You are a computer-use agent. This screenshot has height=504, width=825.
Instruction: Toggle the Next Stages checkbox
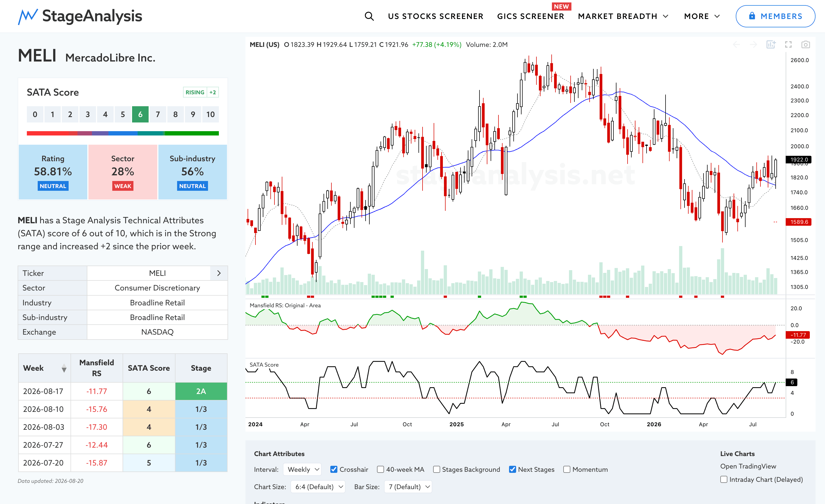pos(512,470)
